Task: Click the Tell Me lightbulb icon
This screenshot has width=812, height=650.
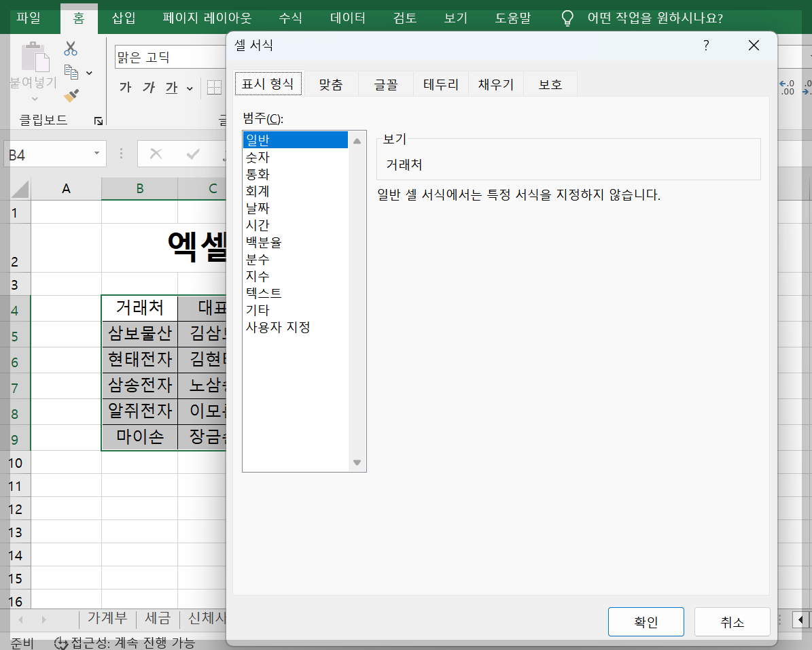Action: (x=567, y=19)
